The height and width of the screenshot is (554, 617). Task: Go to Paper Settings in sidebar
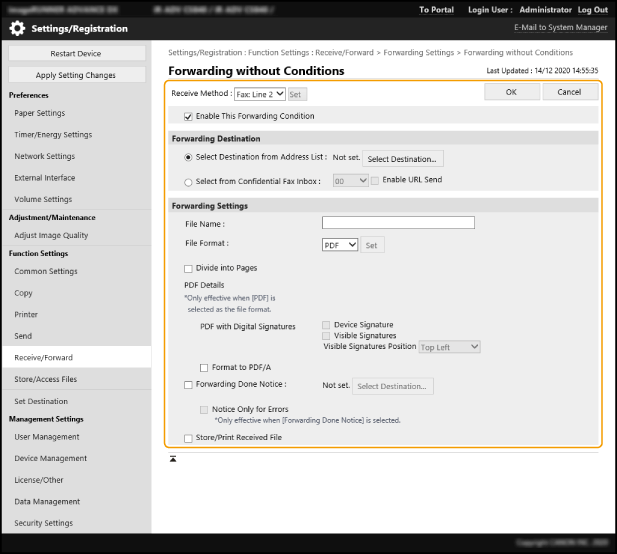(x=40, y=113)
